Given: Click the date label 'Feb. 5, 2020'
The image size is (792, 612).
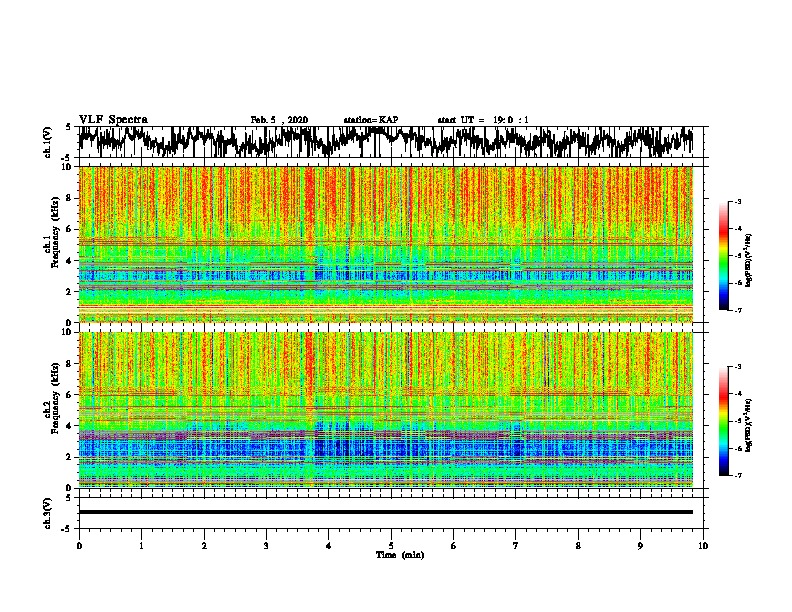Looking at the screenshot, I should point(279,120).
